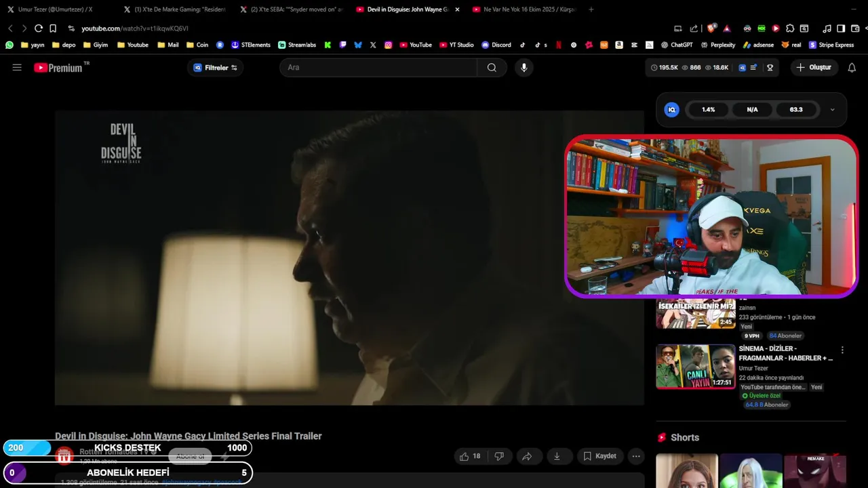Open WhatsApp bookmark icon
Image resolution: width=868 pixels, height=488 pixels.
point(9,45)
